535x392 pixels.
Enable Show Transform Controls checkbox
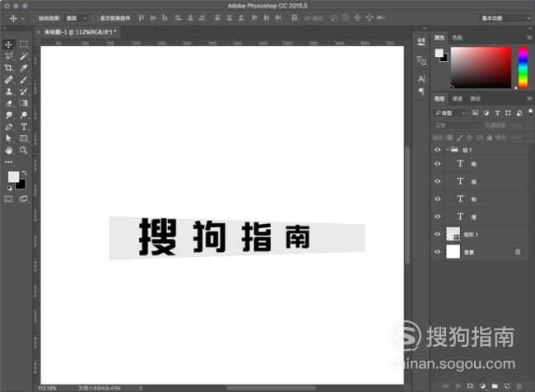pos(95,18)
